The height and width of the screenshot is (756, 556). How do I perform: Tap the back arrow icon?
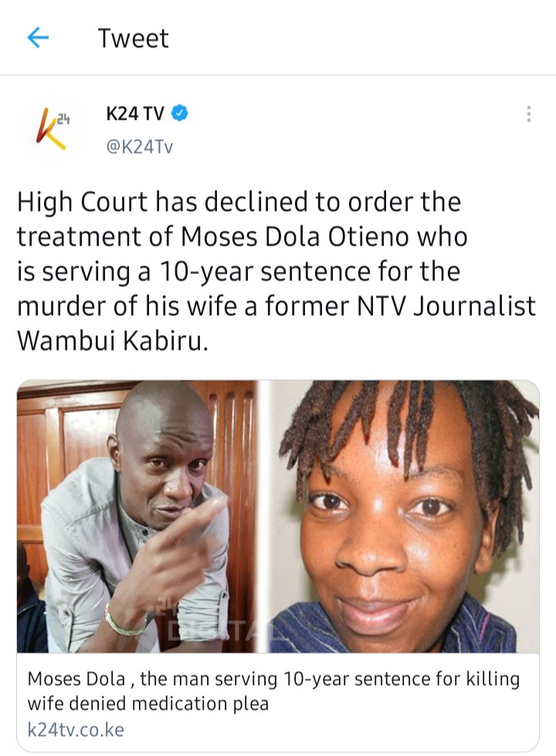38,38
